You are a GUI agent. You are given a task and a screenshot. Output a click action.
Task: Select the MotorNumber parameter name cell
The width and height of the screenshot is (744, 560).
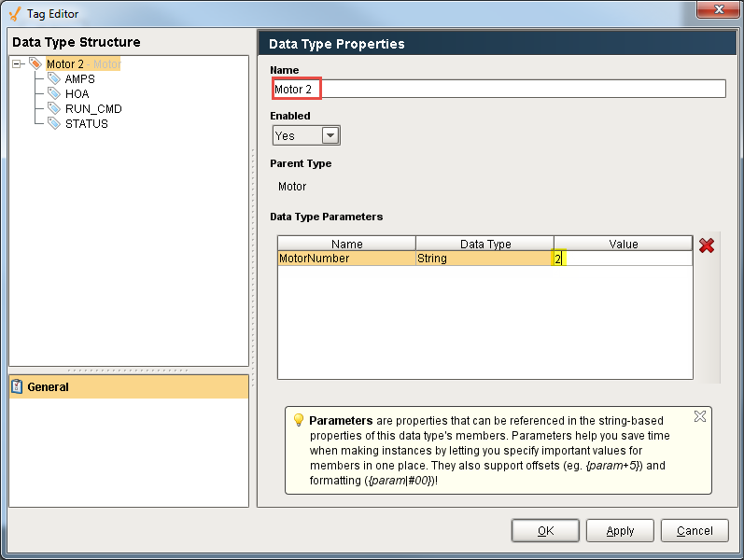click(346, 259)
